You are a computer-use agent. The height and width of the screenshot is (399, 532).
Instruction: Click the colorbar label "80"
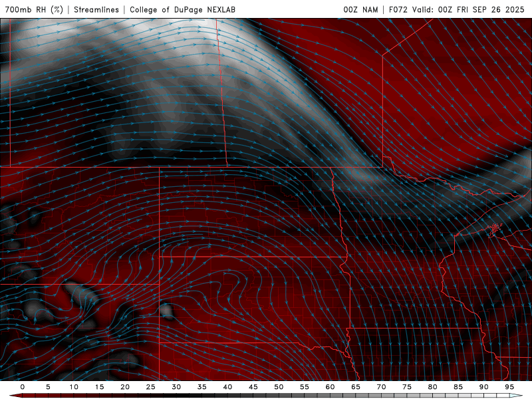(432, 387)
